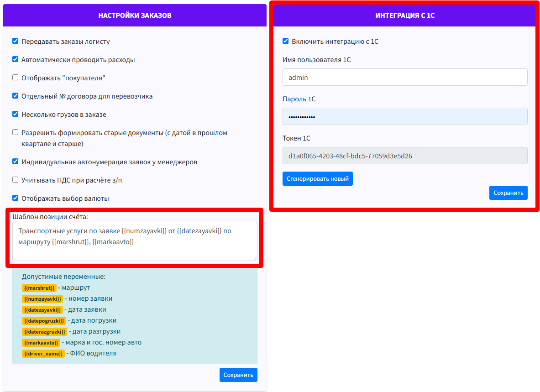Click the {{datepogruzki}} variable badge
Viewport: 540px width, 392px height.
(44, 321)
